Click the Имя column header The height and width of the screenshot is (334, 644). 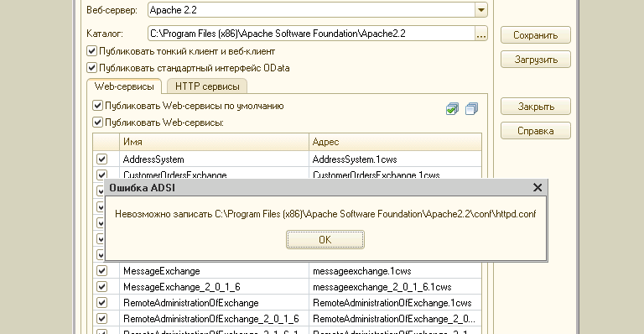point(214,142)
